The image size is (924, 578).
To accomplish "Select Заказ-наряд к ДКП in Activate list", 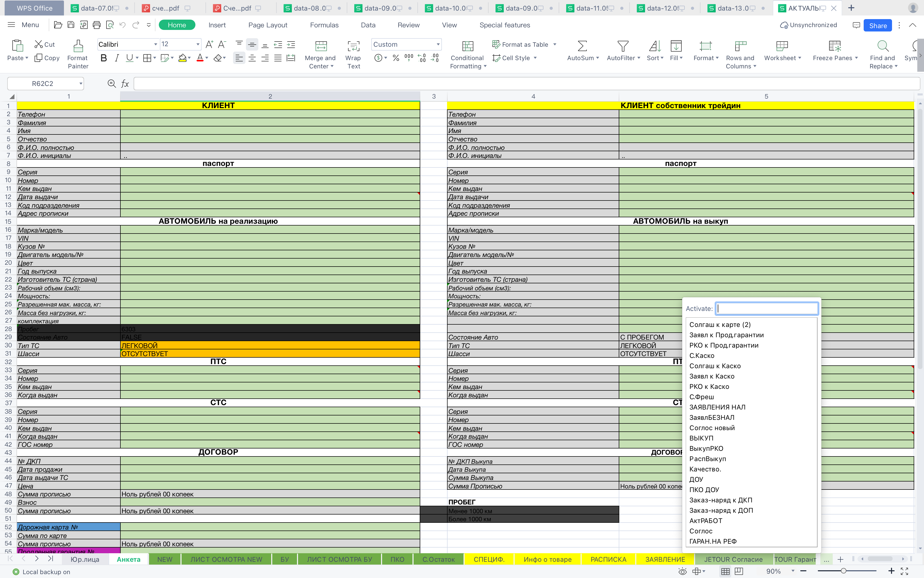I will point(721,500).
